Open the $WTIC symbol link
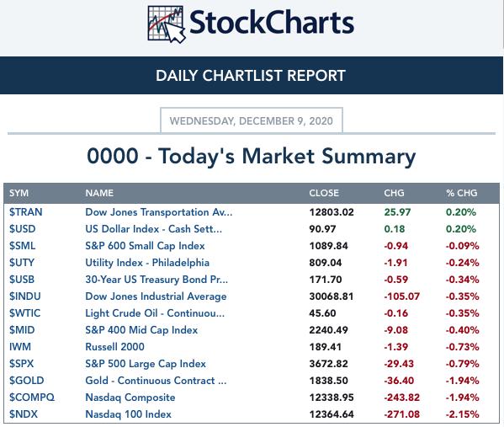504x427 pixels. coord(24,313)
